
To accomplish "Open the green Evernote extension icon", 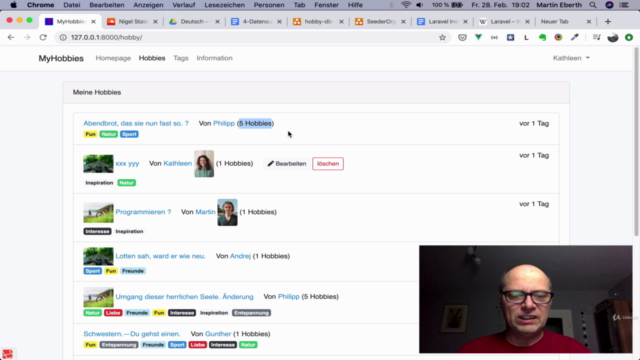I will (542, 37).
